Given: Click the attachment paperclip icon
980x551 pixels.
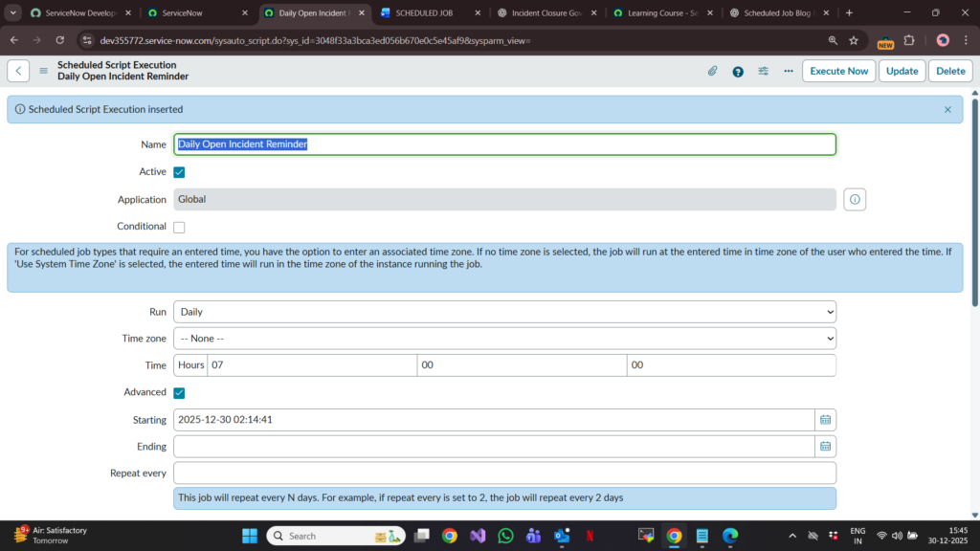Looking at the screenshot, I should tap(712, 71).
